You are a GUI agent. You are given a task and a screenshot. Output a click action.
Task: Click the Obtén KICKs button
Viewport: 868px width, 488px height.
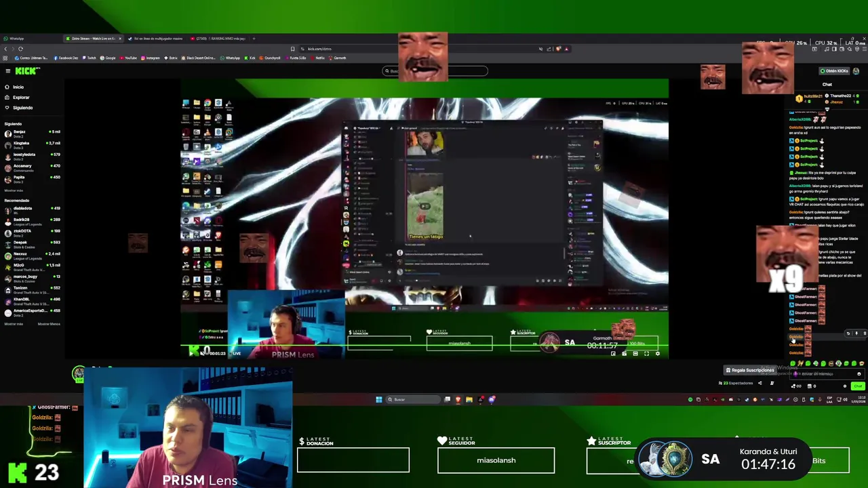833,70
